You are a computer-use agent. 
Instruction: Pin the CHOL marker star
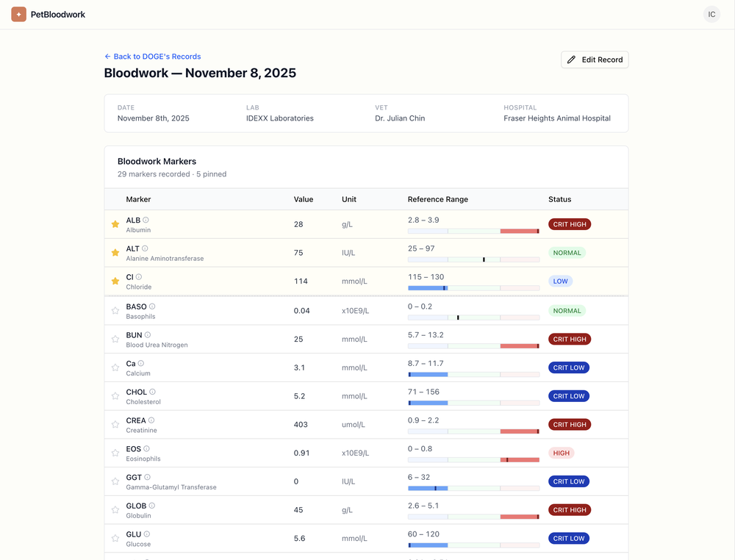[x=115, y=396]
